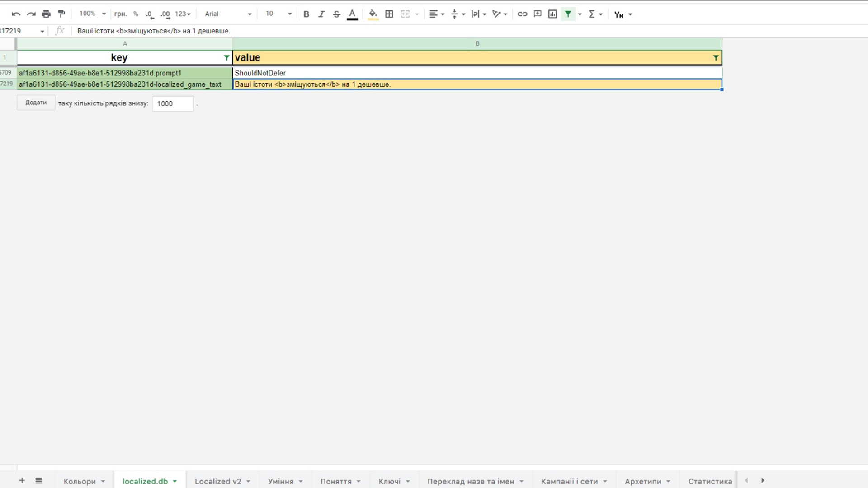
Task: Toggle bold formatting
Action: pos(306,14)
